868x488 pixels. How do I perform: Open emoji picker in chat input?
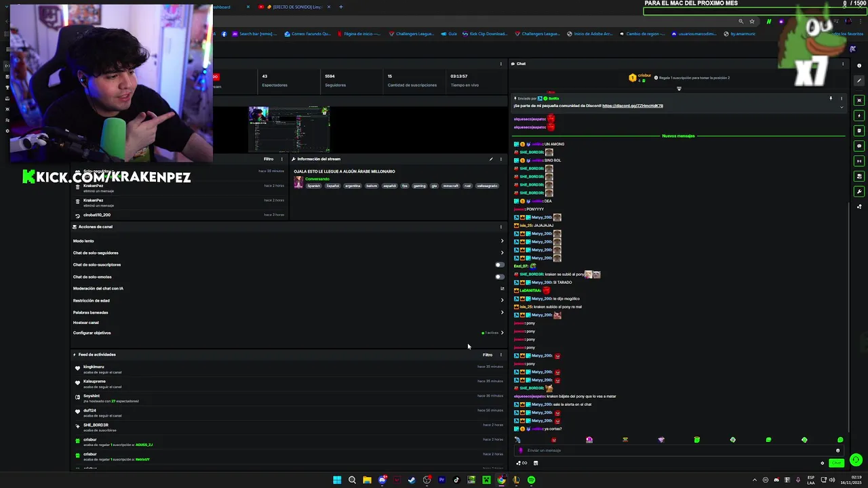837,451
